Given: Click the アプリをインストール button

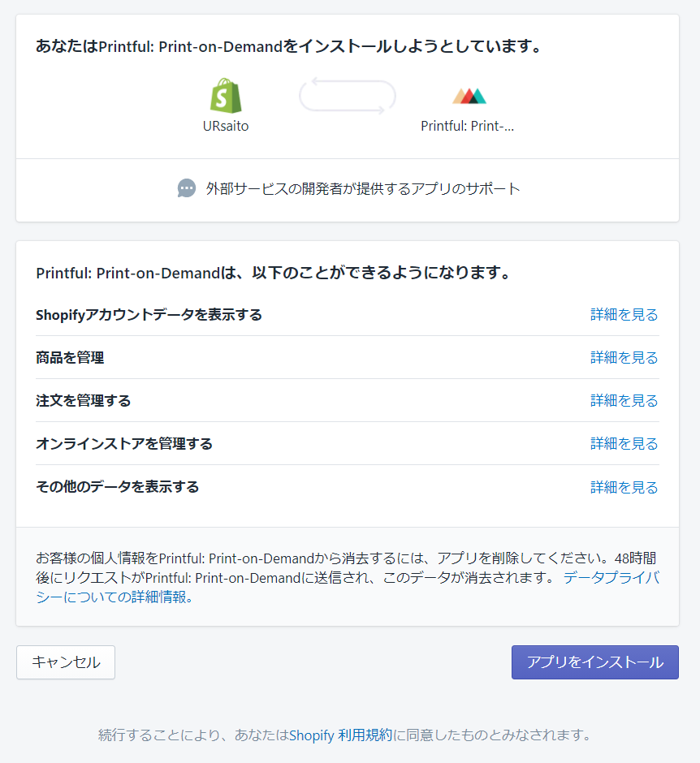Looking at the screenshot, I should (595, 662).
